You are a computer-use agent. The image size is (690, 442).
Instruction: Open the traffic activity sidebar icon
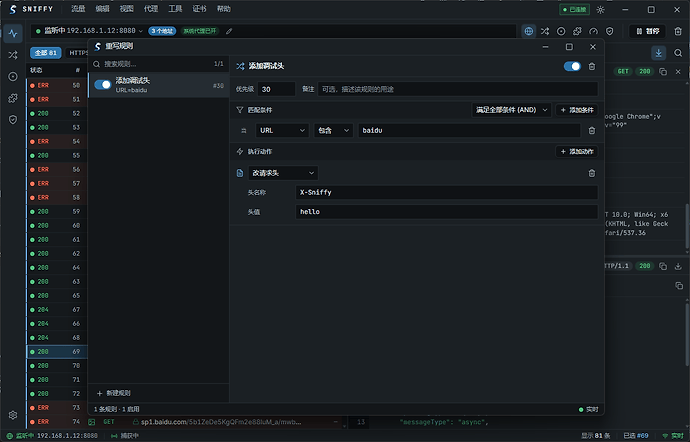13,33
